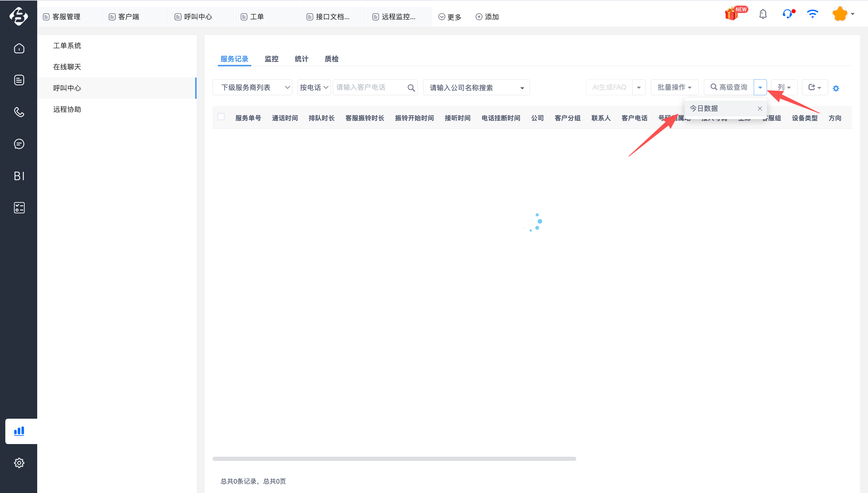Screen dimensions: 868x493
Task: Remove the 今日数据 filter item
Action: click(x=760, y=108)
